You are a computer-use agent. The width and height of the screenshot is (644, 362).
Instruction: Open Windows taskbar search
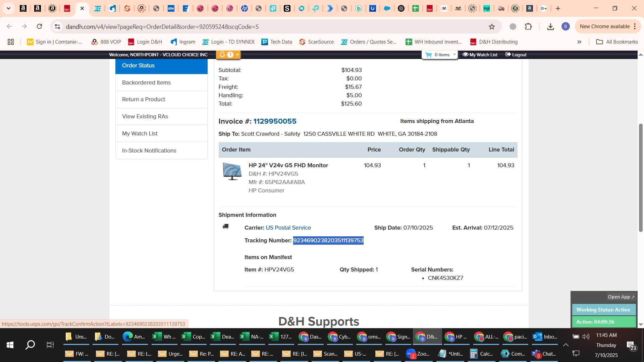[x=30, y=345]
